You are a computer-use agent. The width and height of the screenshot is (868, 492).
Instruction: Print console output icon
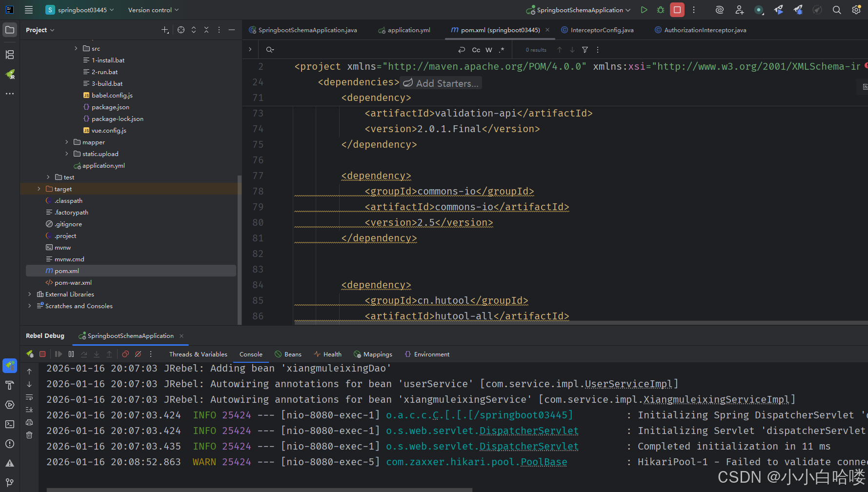pyautogui.click(x=29, y=422)
